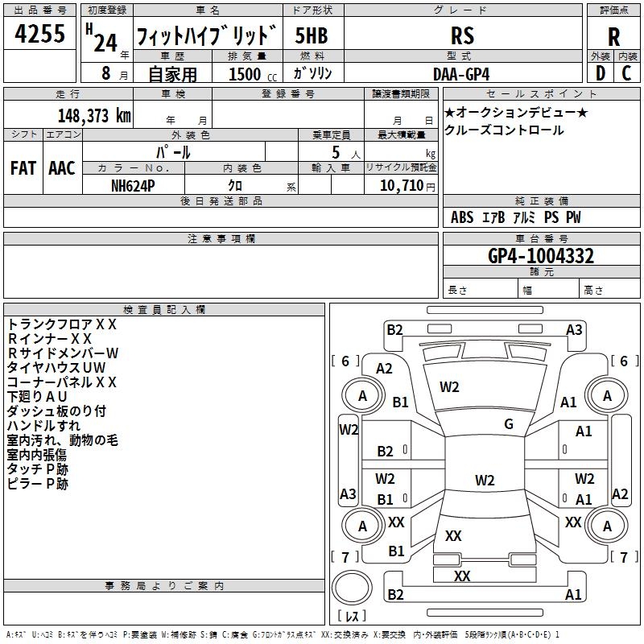Image resolution: width=644 pixels, height=644 pixels.
Task: Click the トランクフロアXX inspector note
Action: coord(62,324)
